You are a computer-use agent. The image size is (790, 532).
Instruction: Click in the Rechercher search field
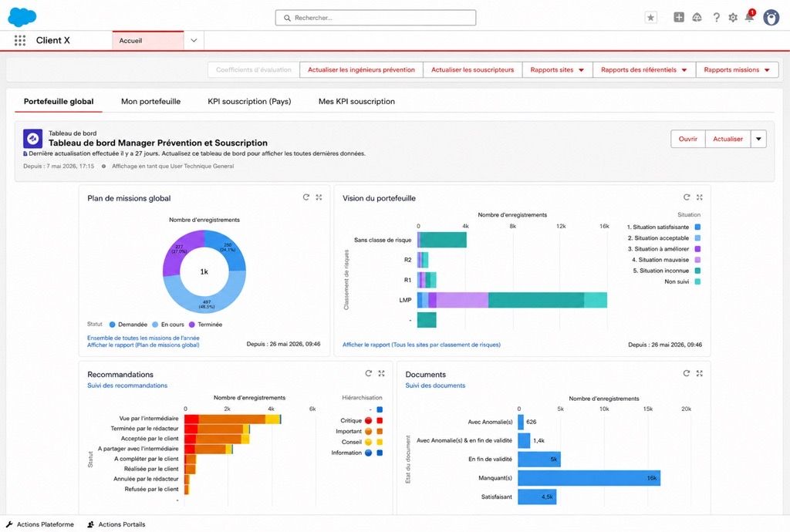pos(376,18)
